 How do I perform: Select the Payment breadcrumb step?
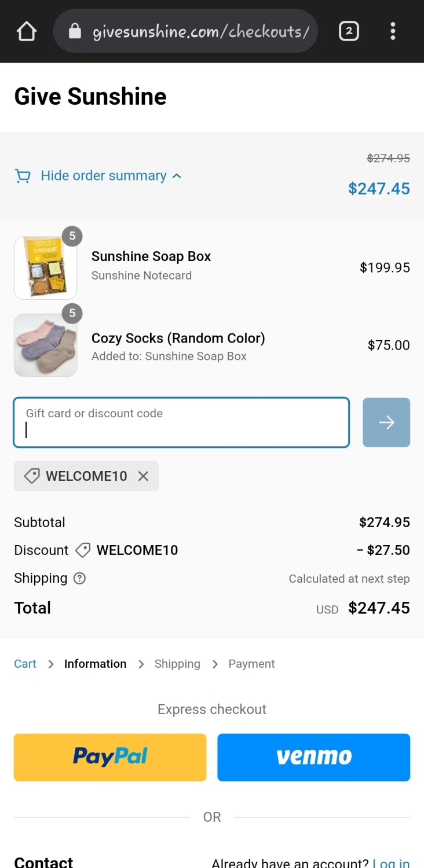tap(251, 664)
